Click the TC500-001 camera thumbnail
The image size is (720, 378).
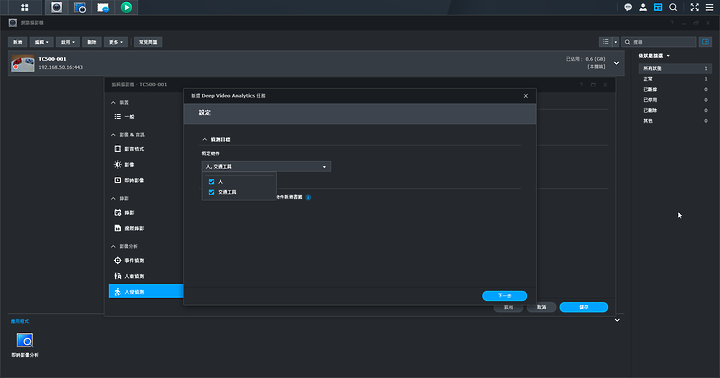click(x=22, y=63)
